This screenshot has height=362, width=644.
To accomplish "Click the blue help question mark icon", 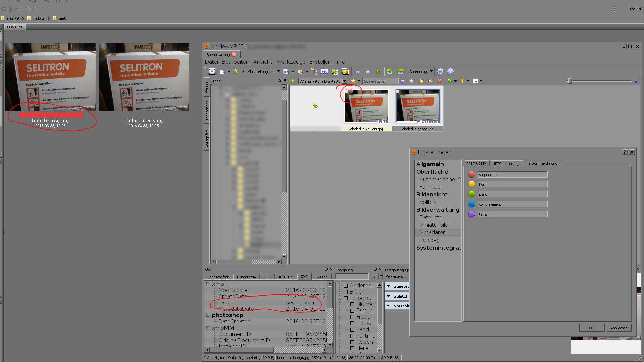I will click(x=450, y=71).
